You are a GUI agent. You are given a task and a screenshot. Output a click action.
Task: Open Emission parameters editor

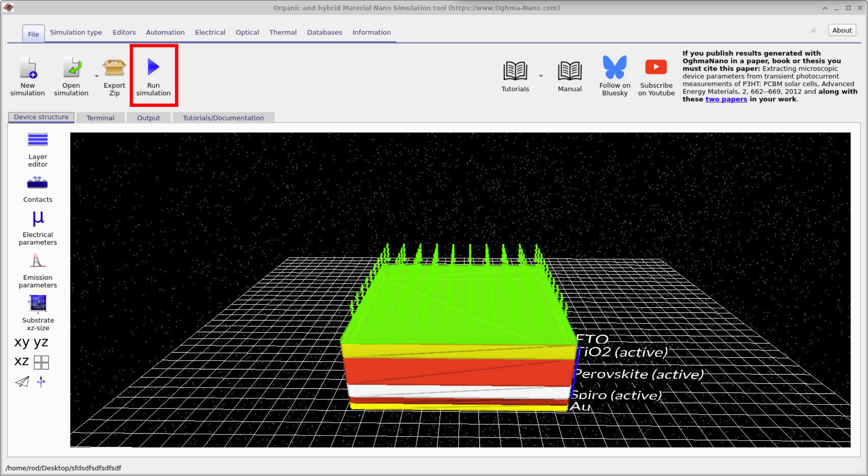click(x=38, y=261)
